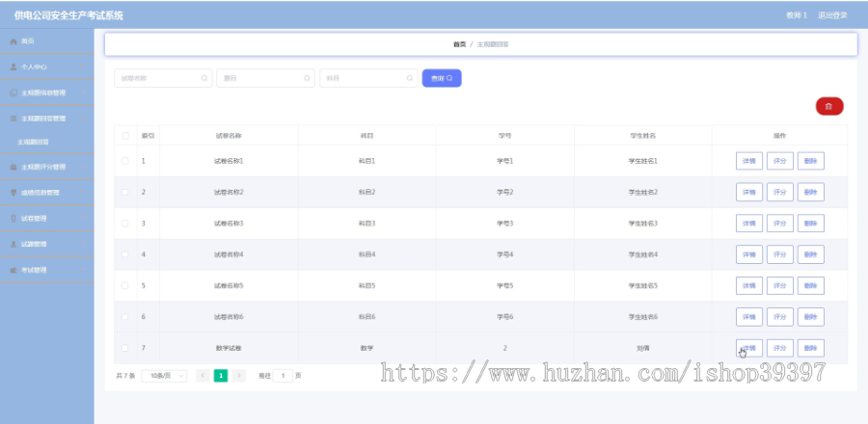Click the search icon in 试卷名称 field

coord(204,78)
